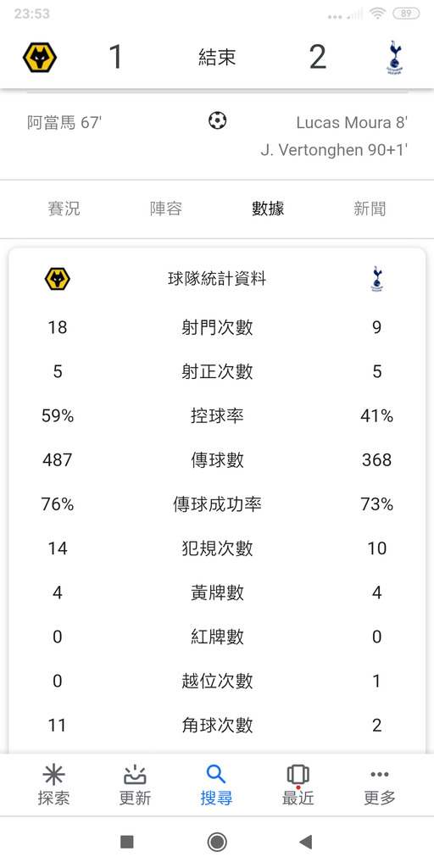
Task: Tap the Android recent apps square button
Action: point(127,842)
